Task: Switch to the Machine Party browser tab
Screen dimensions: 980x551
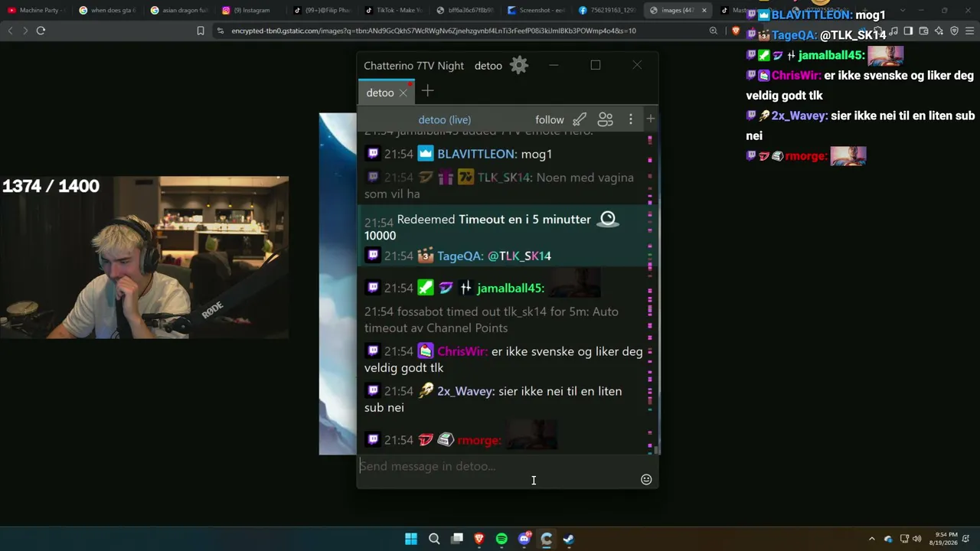Action: (x=36, y=10)
